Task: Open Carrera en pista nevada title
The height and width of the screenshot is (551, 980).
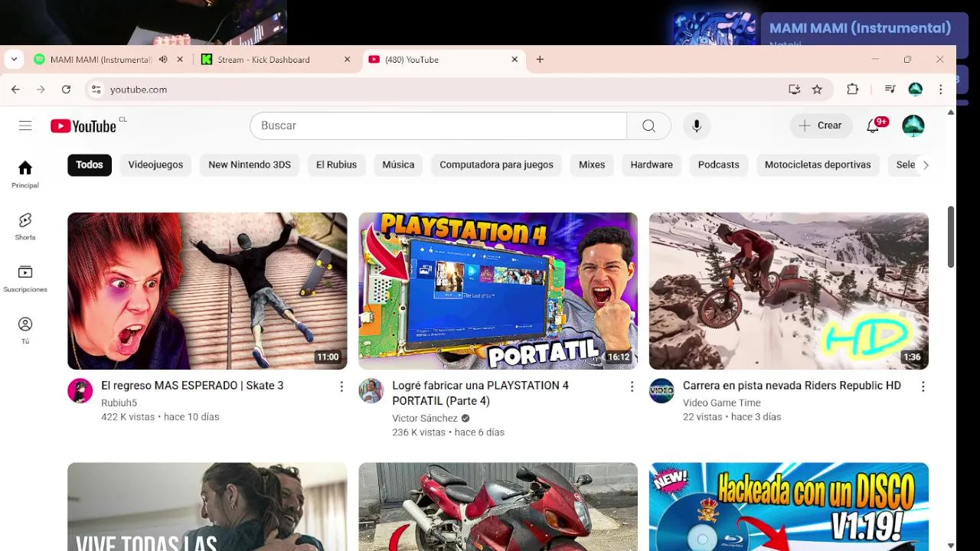Action: (x=792, y=386)
